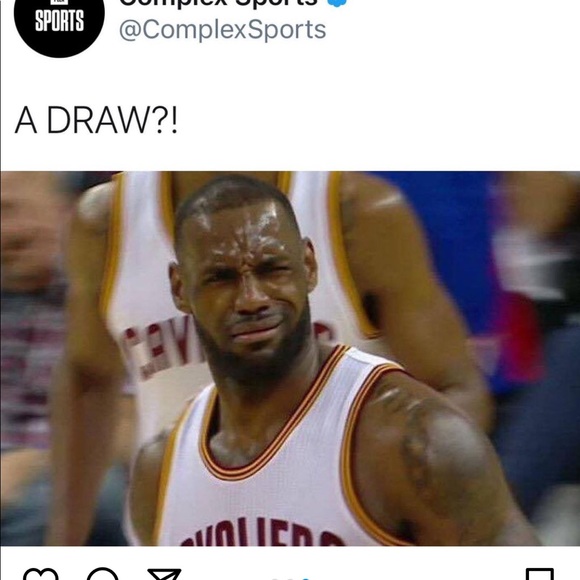Viewport: 580px width, 580px height.
Task: Click the blue verified badge
Action: (x=337, y=3)
